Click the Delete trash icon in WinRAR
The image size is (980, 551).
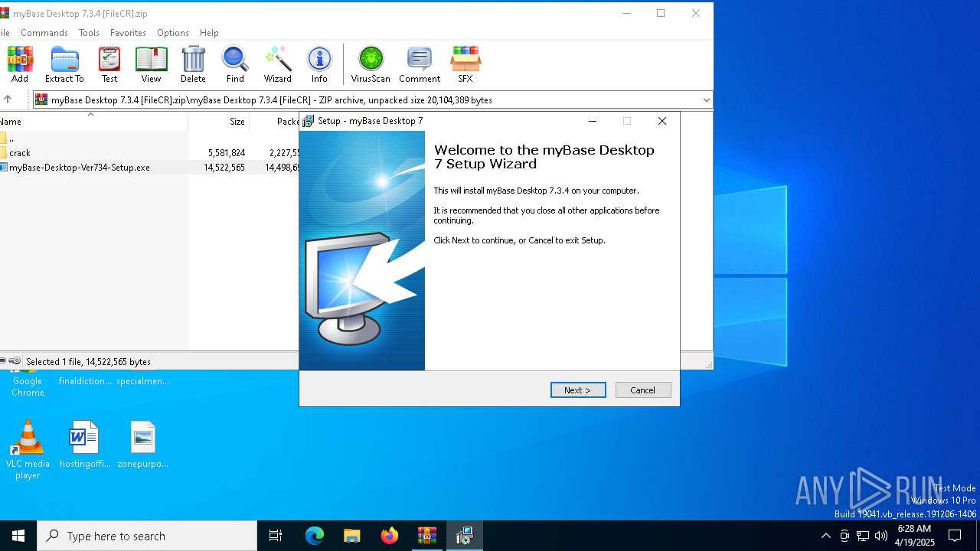[193, 64]
